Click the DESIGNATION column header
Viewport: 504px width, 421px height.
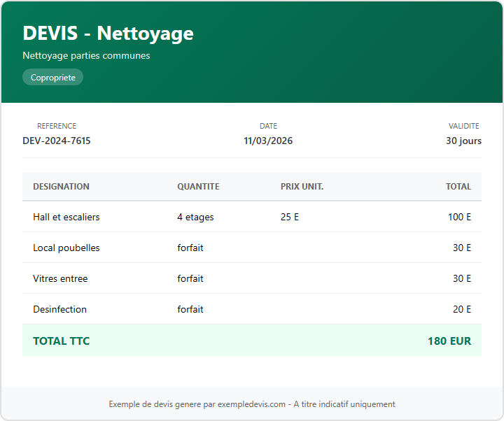pos(61,187)
